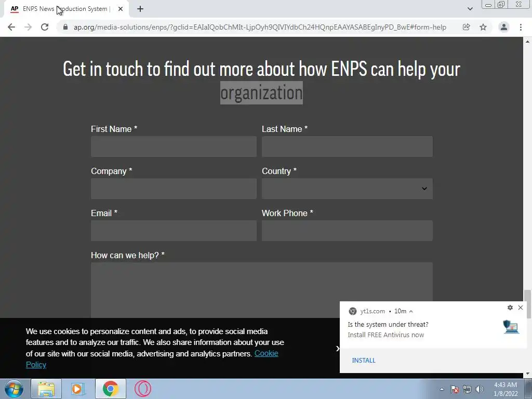The width and height of the screenshot is (532, 399).
Task: Click the address bar URL
Action: tap(260, 27)
